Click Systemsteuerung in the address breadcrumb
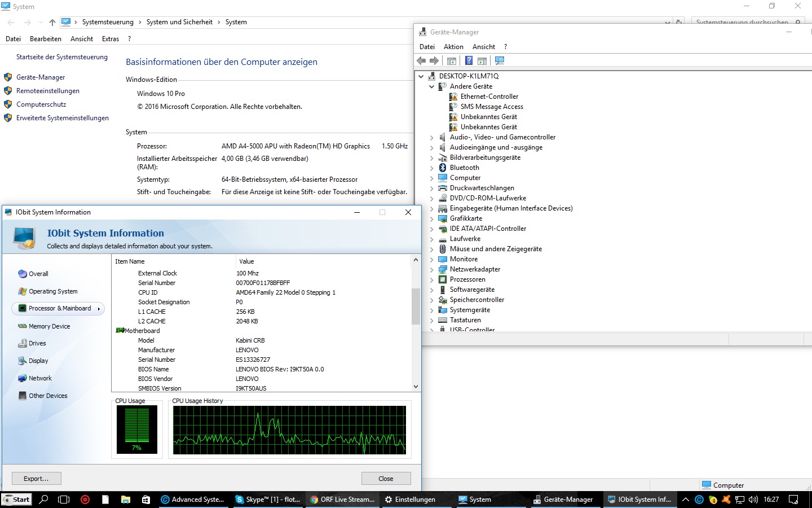The height and width of the screenshot is (508, 812). click(x=108, y=22)
